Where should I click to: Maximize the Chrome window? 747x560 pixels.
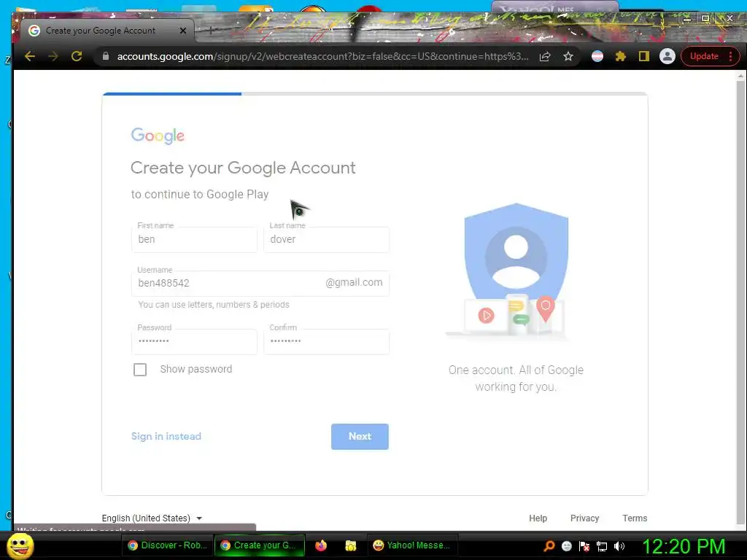[x=705, y=18]
